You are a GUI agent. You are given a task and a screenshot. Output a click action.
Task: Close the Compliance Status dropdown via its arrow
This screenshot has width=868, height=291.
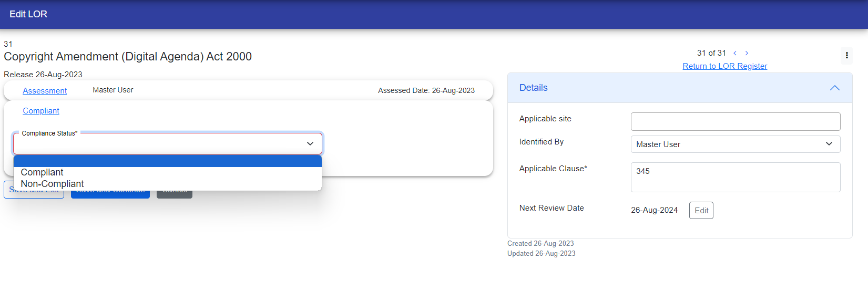coord(310,143)
